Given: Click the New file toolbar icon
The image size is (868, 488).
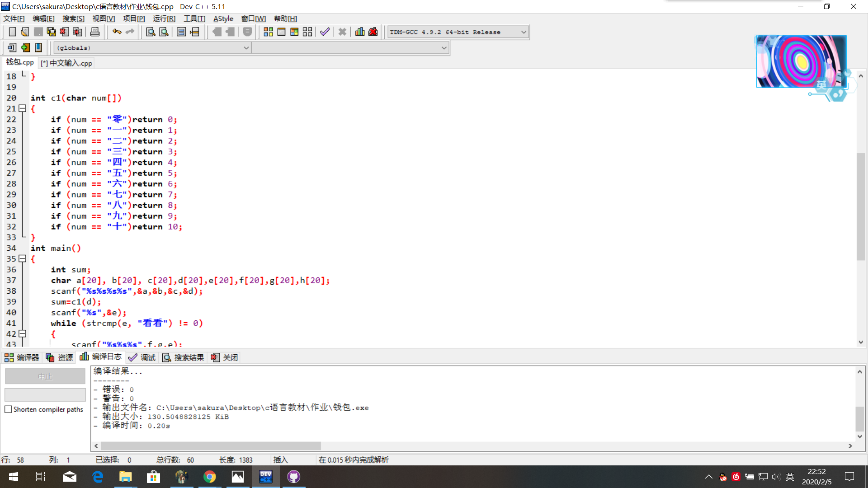Looking at the screenshot, I should tap(12, 32).
